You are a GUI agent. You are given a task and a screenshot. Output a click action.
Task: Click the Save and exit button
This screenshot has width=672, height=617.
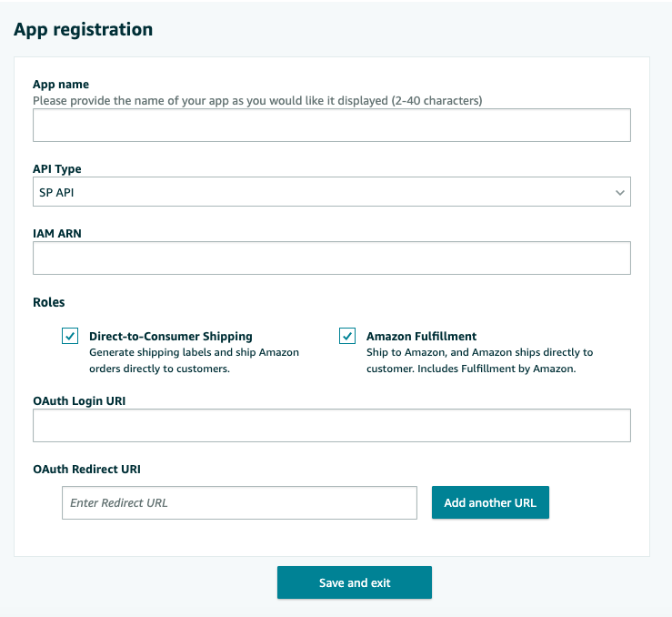(354, 582)
